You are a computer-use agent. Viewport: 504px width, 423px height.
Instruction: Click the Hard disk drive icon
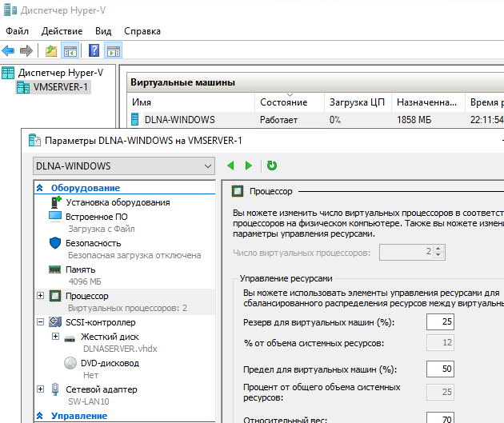coord(70,338)
